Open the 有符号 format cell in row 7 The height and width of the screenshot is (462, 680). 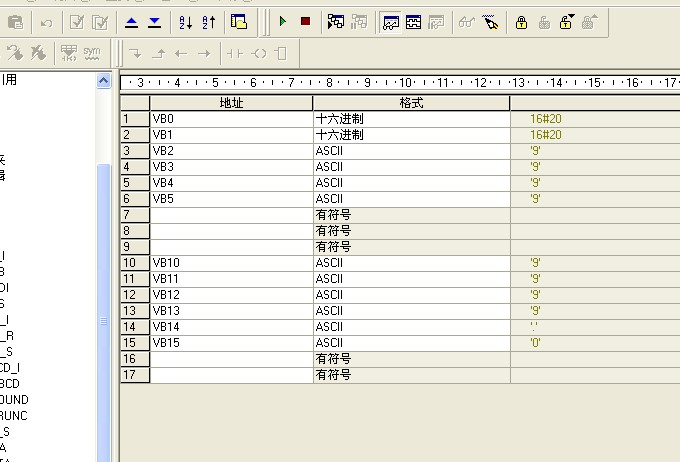coord(412,215)
